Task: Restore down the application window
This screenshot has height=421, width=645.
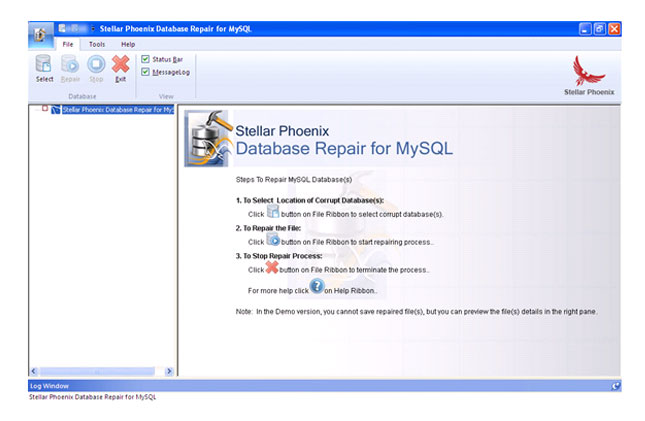Action: [x=600, y=29]
